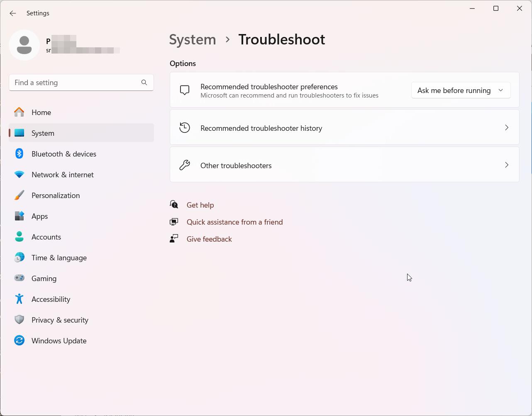Click the Settings window title text
Image resolution: width=532 pixels, height=416 pixels.
point(38,13)
